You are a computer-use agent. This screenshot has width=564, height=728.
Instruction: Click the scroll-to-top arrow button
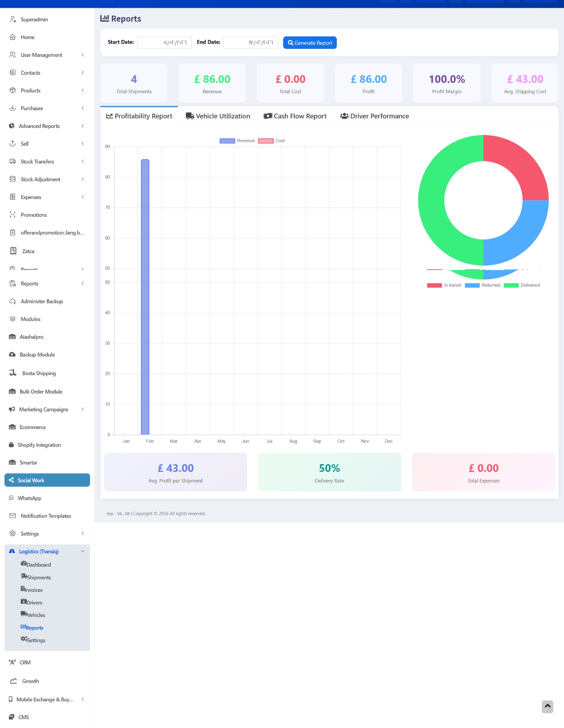click(x=547, y=706)
